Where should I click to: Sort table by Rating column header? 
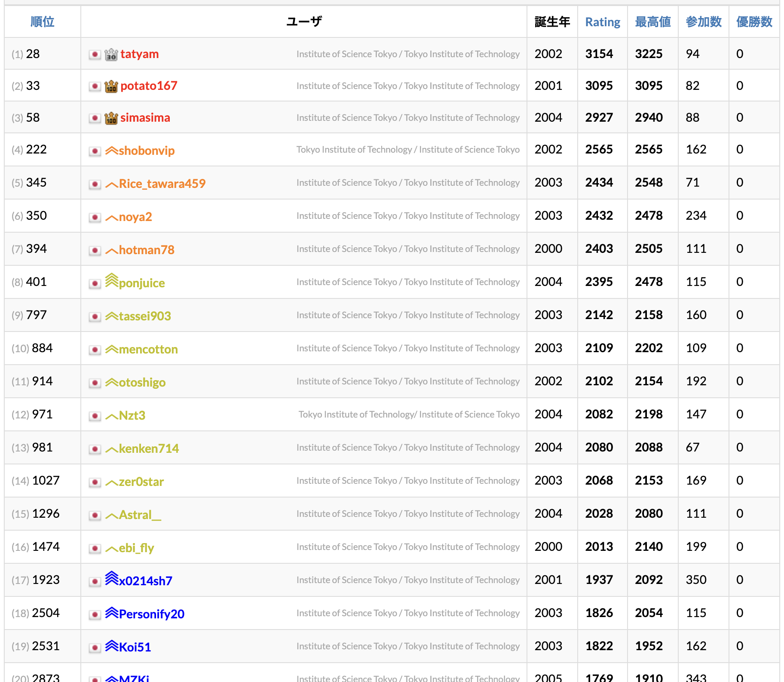point(603,22)
